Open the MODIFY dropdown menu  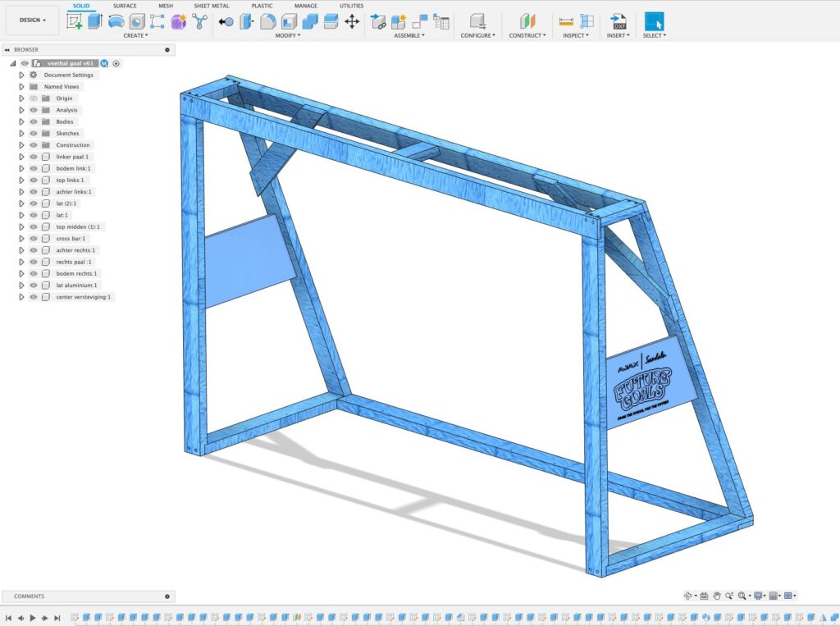(x=288, y=35)
